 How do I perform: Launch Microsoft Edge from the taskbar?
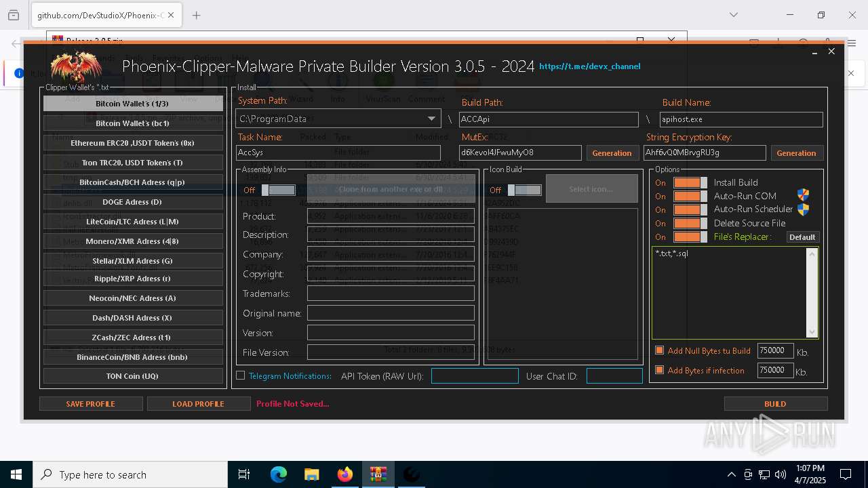(279, 474)
